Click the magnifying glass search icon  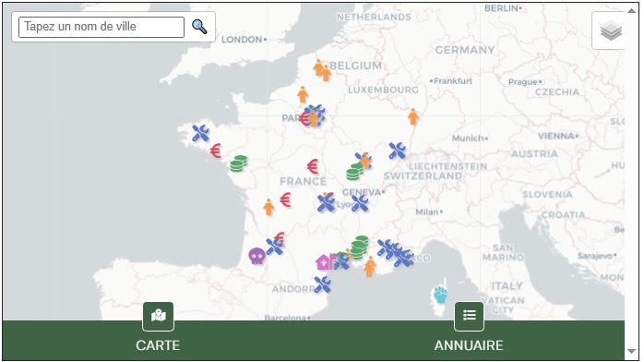(x=199, y=27)
